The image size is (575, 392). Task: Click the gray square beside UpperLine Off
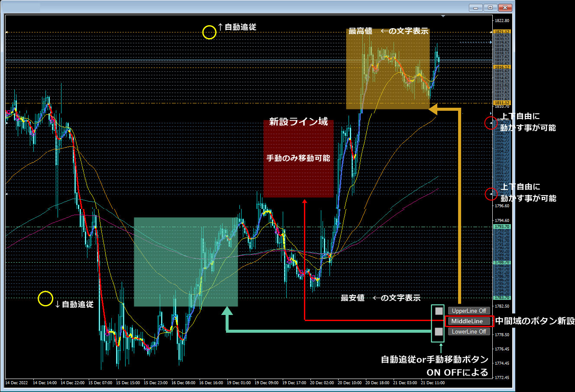[439, 311]
